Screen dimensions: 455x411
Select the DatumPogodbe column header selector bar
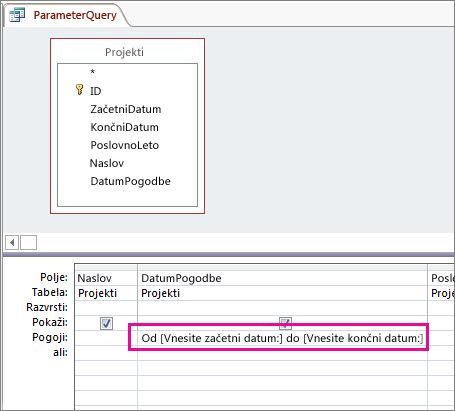tap(282, 267)
